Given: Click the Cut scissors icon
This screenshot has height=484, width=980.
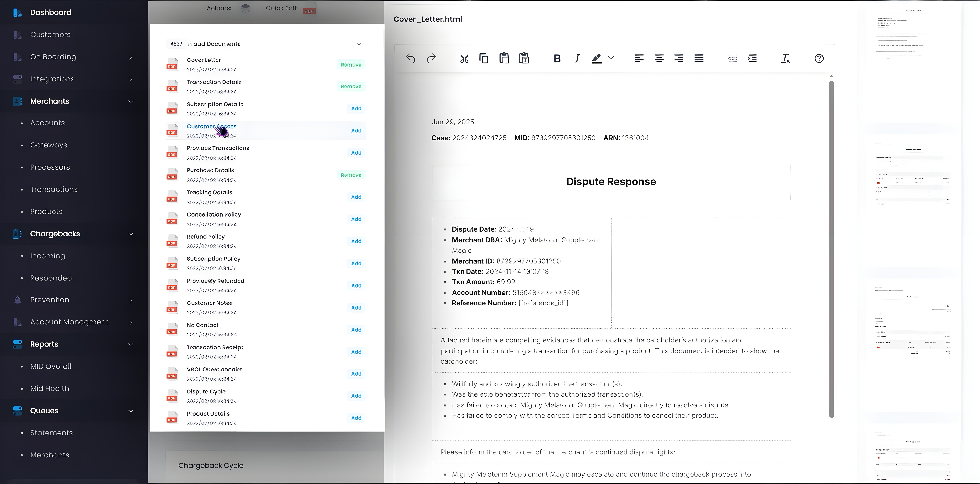Looking at the screenshot, I should (x=464, y=59).
